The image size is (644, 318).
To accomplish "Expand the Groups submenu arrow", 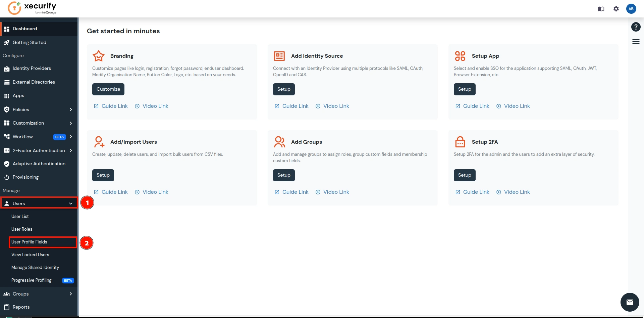I will pos(71,294).
